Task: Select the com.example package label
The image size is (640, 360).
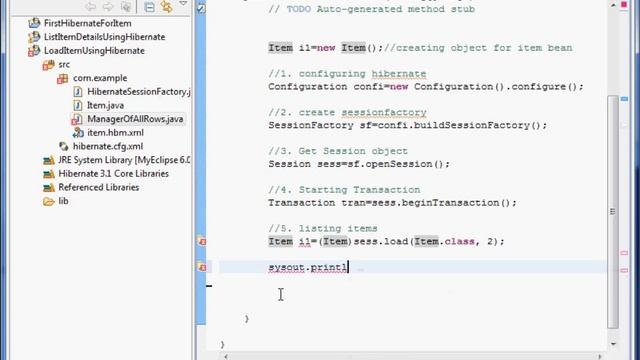Action: click(100, 78)
